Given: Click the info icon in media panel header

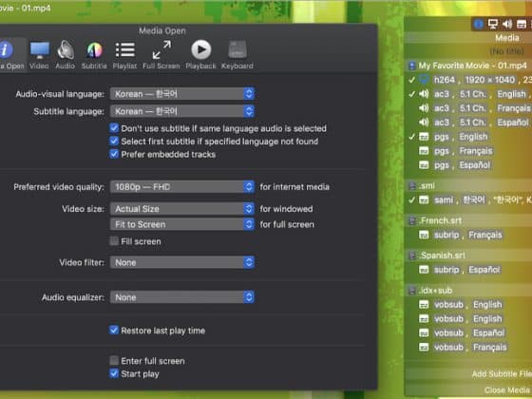Looking at the screenshot, I should pyautogui.click(x=479, y=24).
